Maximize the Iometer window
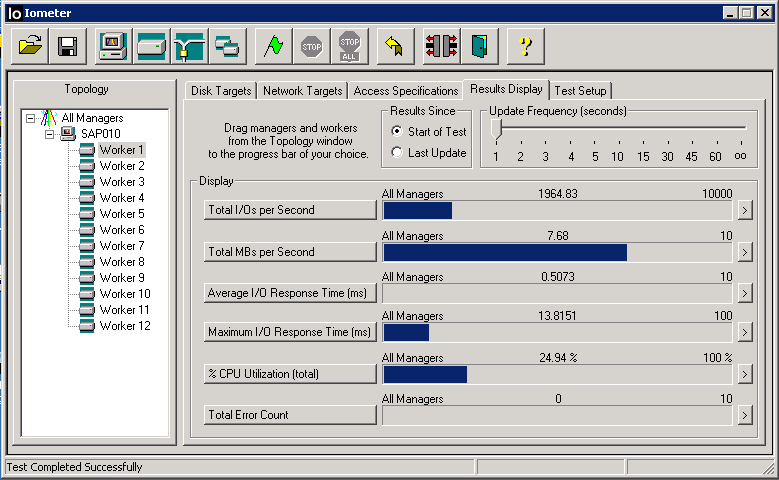The height and width of the screenshot is (480, 779). click(x=746, y=13)
